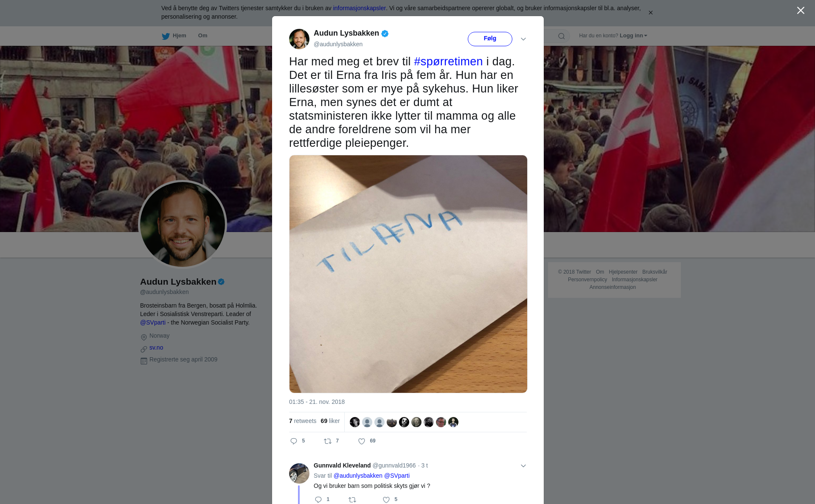Expand the tweet options chevron next to Følg
Image resolution: width=815 pixels, height=504 pixels.
point(523,39)
